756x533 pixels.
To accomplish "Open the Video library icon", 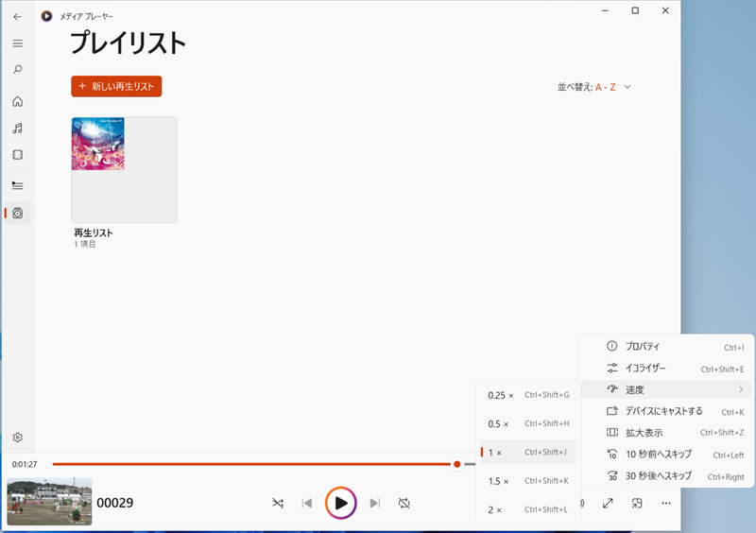I will [17, 155].
